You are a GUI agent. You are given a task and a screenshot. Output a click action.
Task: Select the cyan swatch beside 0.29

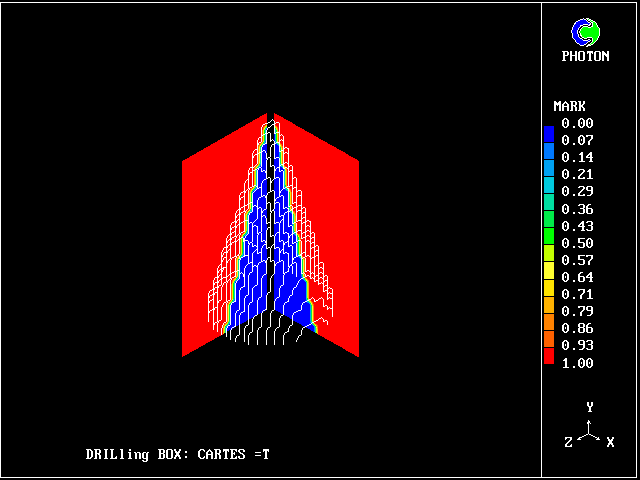[548, 190]
